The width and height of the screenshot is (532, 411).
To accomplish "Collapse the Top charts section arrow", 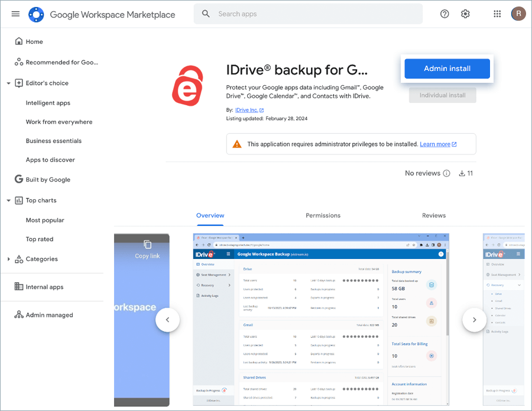I will (8, 200).
